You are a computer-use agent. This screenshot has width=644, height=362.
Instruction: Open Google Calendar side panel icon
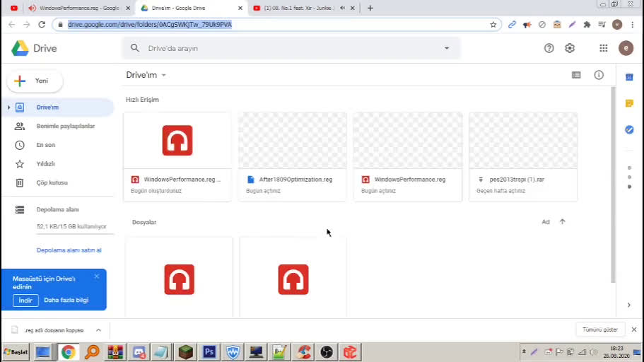(x=629, y=77)
